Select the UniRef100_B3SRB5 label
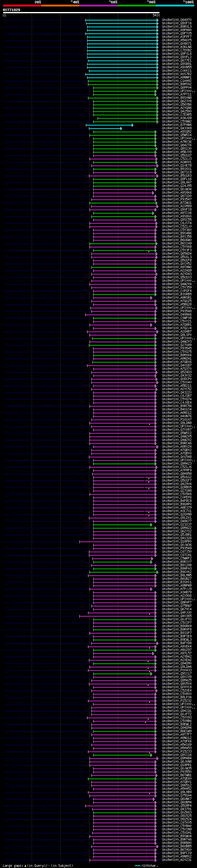Screen dimensions: 197x868 pos(177,294)
